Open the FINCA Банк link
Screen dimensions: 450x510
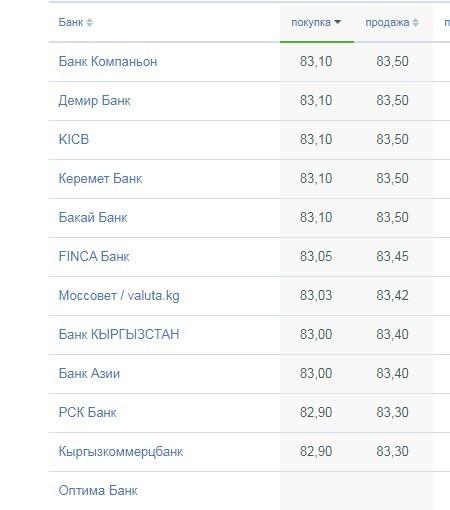point(94,257)
